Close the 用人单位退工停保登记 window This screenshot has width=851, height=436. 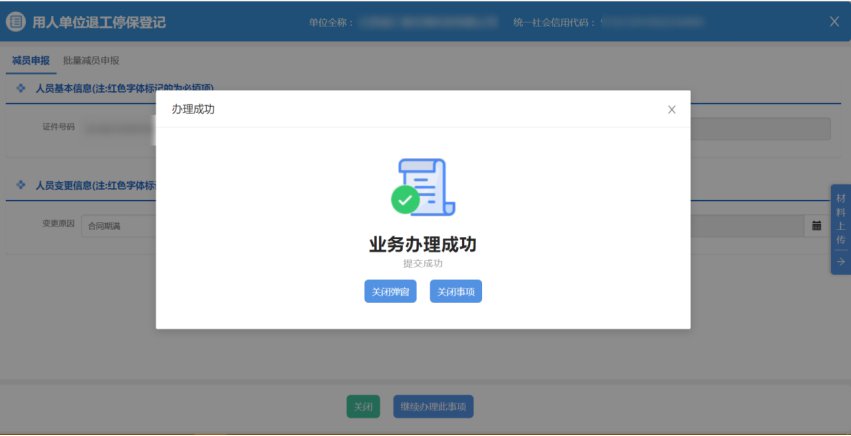click(x=835, y=22)
